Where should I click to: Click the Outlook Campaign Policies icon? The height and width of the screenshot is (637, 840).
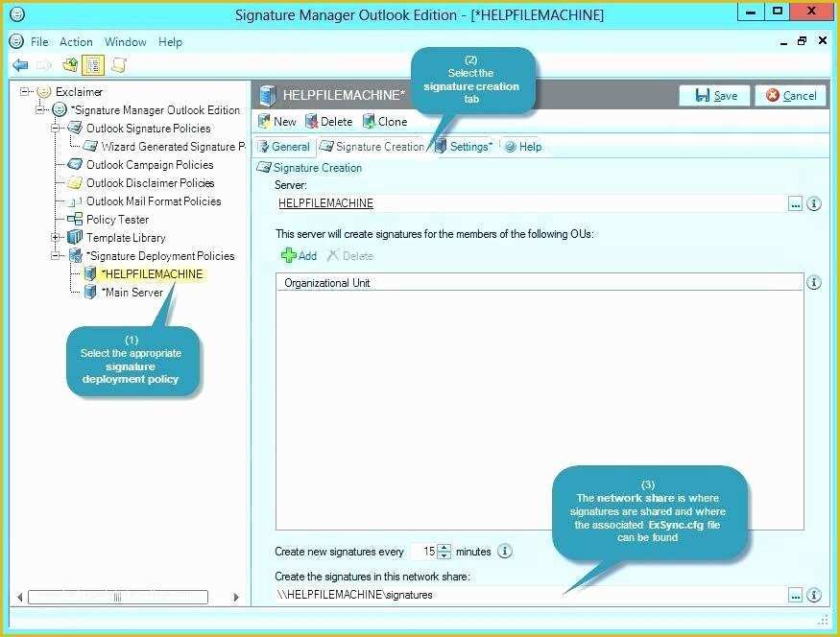(x=75, y=164)
